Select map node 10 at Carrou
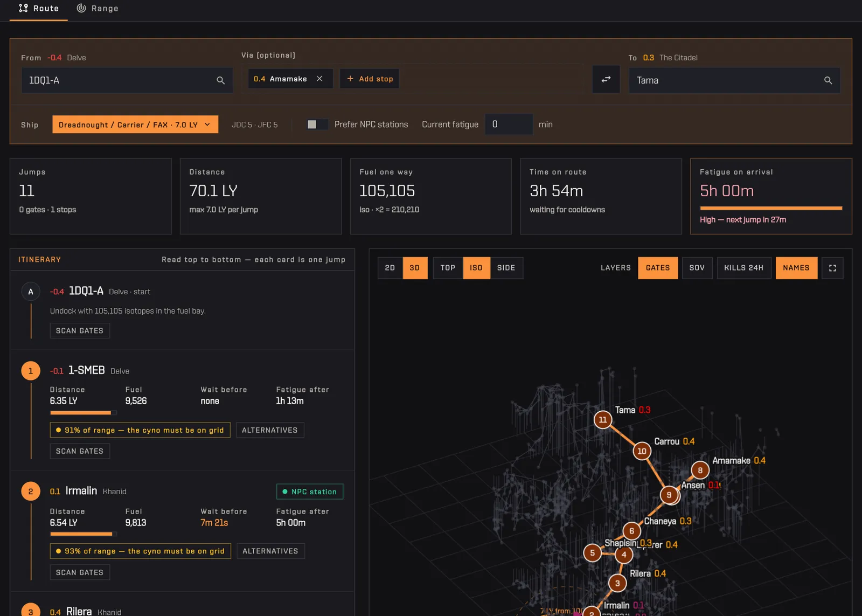862x616 pixels. pos(642,451)
